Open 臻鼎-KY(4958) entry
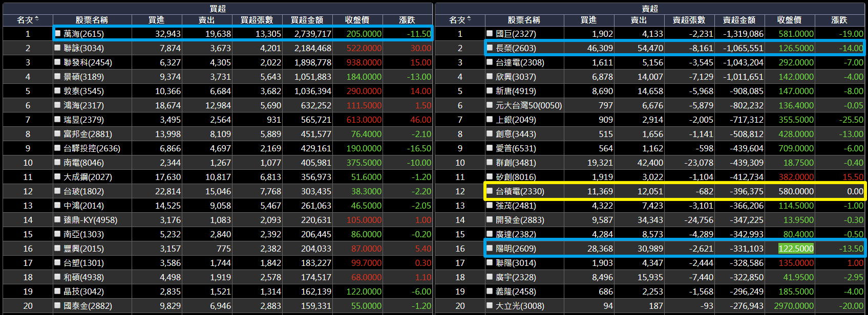The width and height of the screenshot is (868, 315). tap(90, 220)
